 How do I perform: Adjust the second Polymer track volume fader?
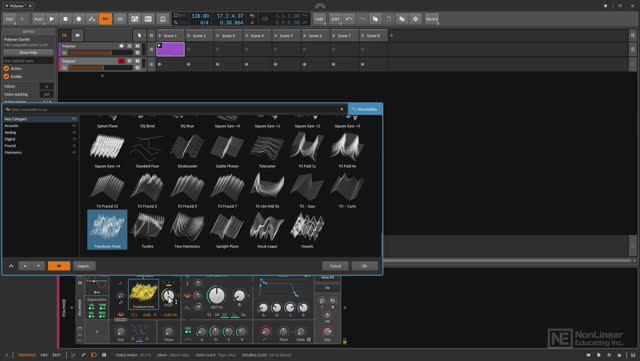pos(100,67)
